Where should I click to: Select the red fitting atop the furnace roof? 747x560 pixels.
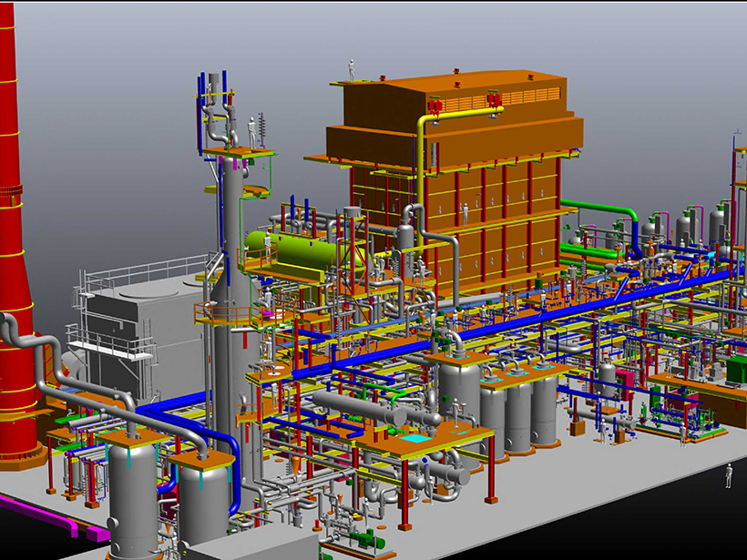click(435, 106)
